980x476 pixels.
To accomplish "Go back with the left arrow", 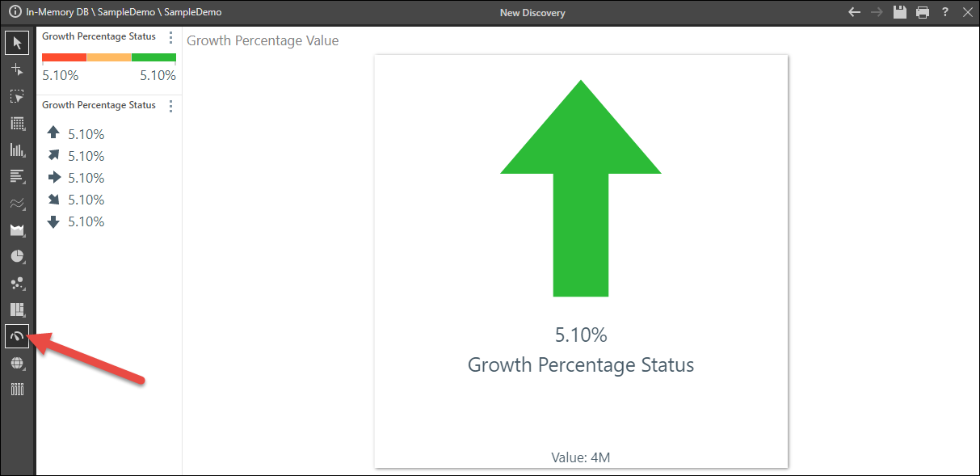I will point(855,12).
